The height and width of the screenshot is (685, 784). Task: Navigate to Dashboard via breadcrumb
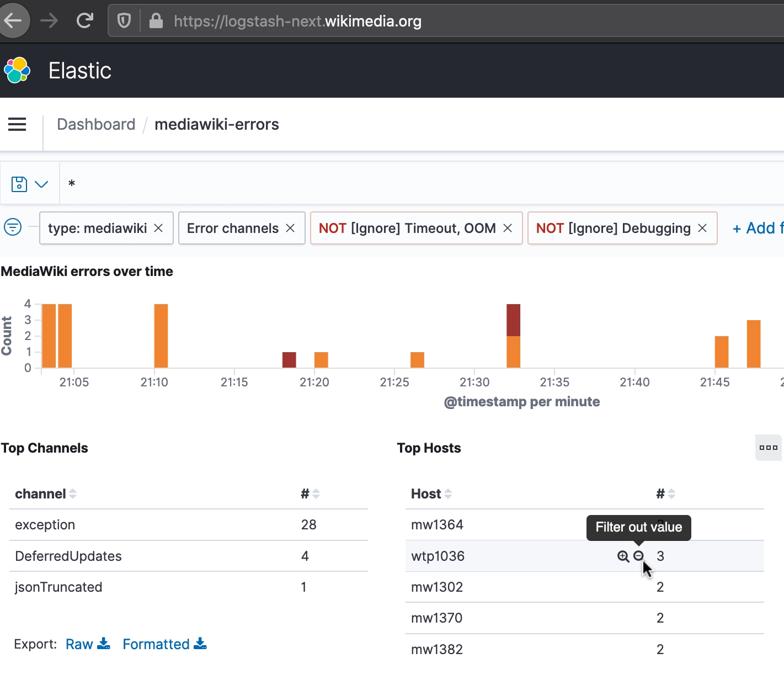96,124
